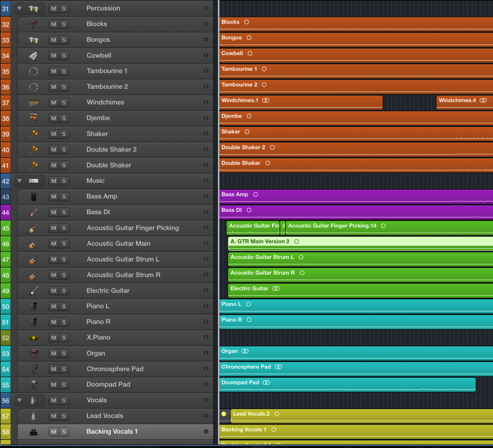
Task: Select the Percussion folder track name
Action: [x=103, y=8]
